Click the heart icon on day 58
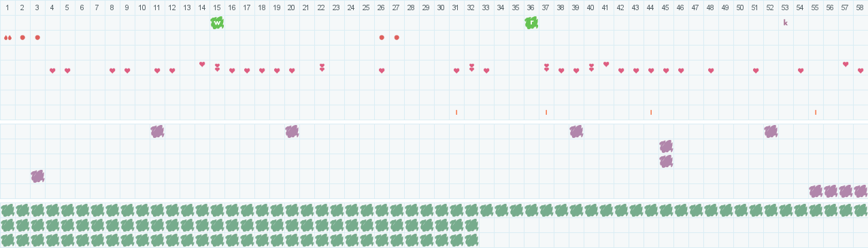Image resolution: width=868 pixels, height=248 pixels. click(861, 71)
